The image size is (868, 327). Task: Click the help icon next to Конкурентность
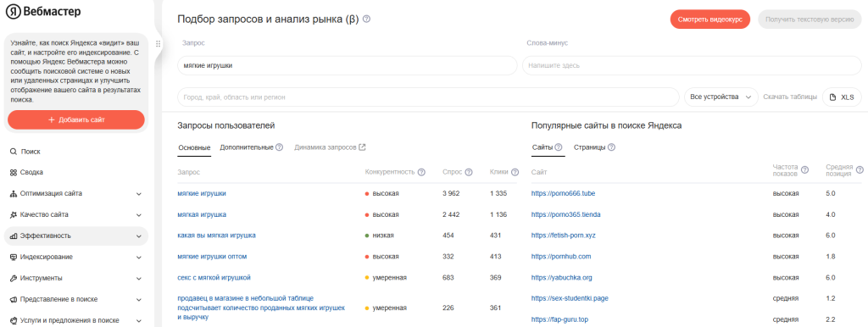pos(421,172)
